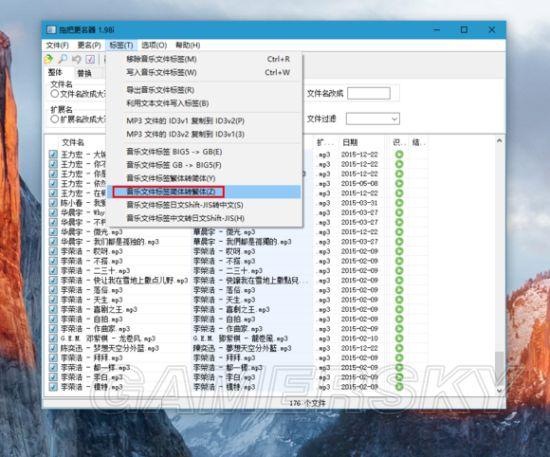
Task: Select the 扩展名改成大写 radio button
Action: click(54, 119)
